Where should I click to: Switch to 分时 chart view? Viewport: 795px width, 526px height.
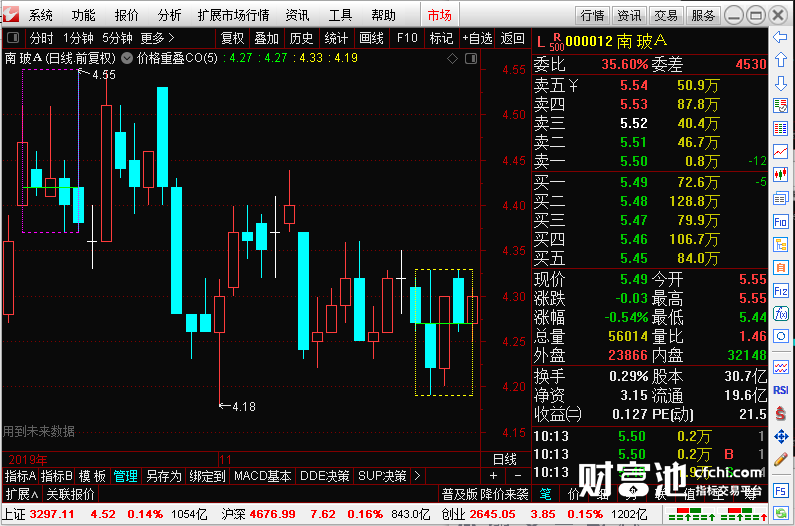coord(42,38)
